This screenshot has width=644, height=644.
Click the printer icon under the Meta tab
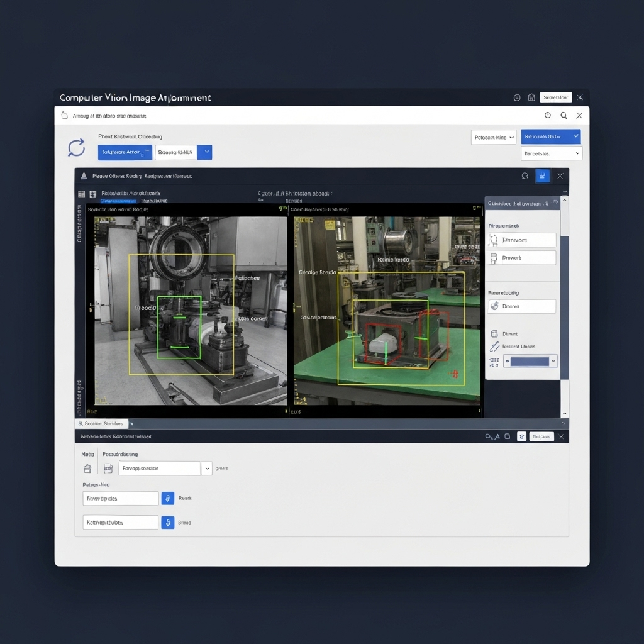pos(87,468)
